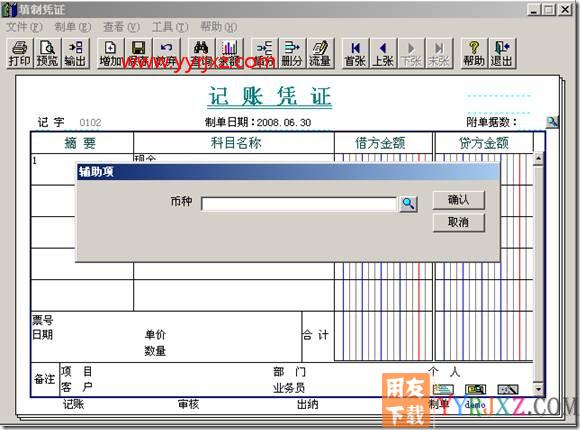Click the 单价 label
Screen dimensions: 580x430
coord(155,335)
